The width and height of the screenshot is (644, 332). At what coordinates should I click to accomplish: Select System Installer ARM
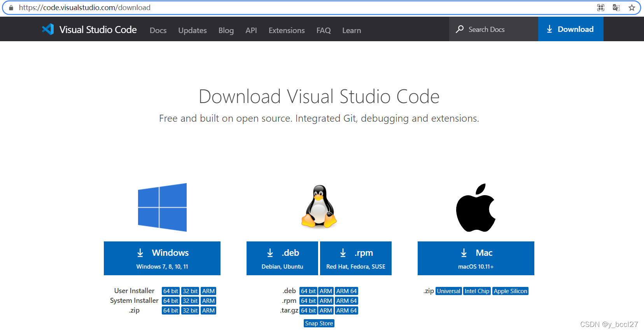coord(208,301)
